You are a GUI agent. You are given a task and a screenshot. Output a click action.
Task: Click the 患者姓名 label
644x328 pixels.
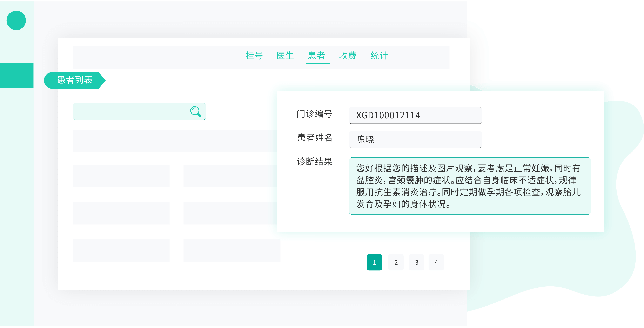tap(315, 138)
